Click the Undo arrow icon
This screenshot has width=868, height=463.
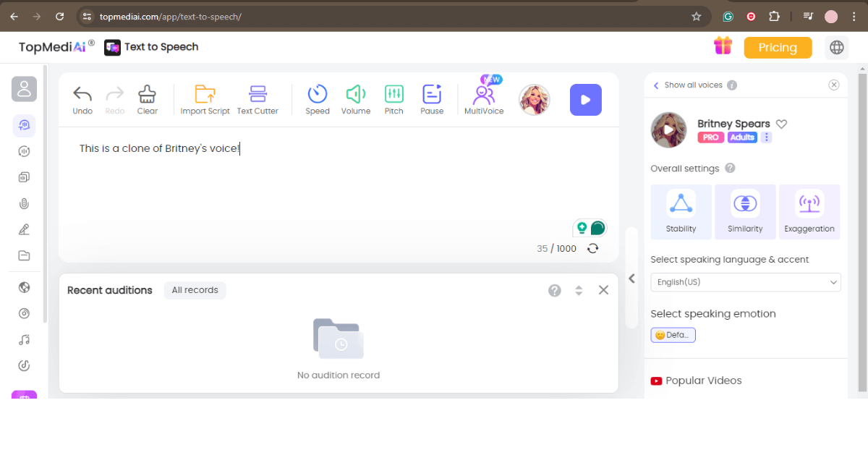click(x=82, y=94)
